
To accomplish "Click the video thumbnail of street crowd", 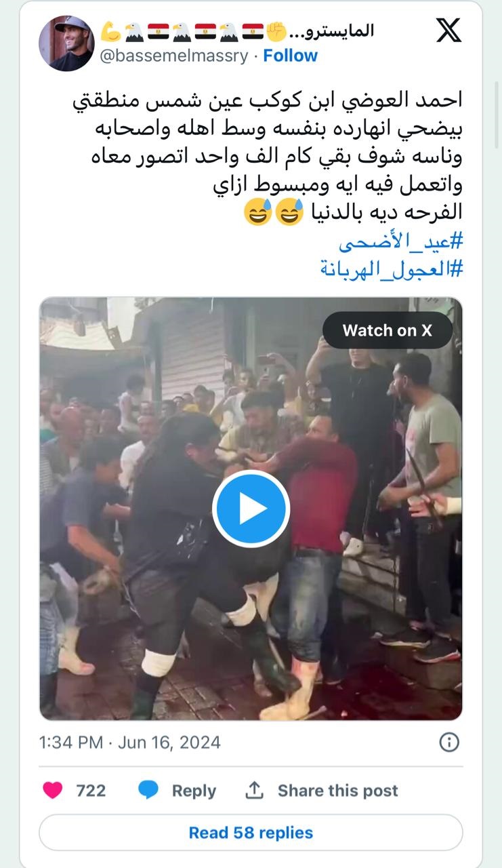I will click(251, 509).
